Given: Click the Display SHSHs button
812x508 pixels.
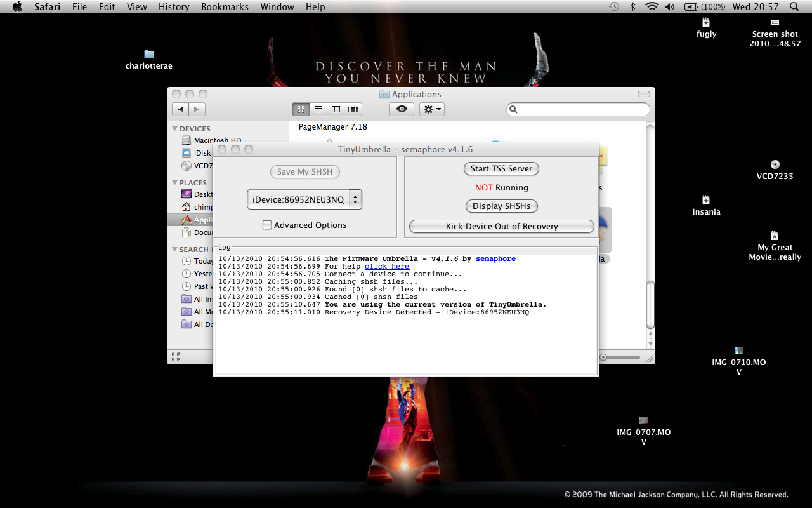Looking at the screenshot, I should pyautogui.click(x=501, y=206).
